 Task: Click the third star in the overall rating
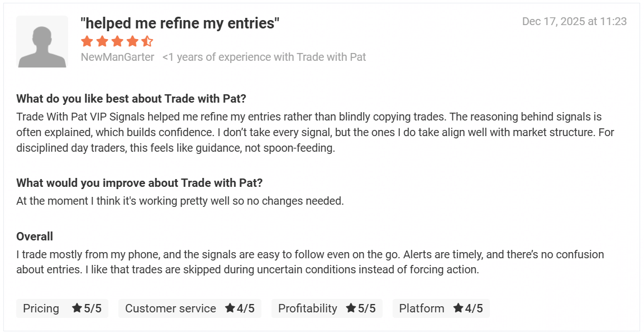point(117,41)
